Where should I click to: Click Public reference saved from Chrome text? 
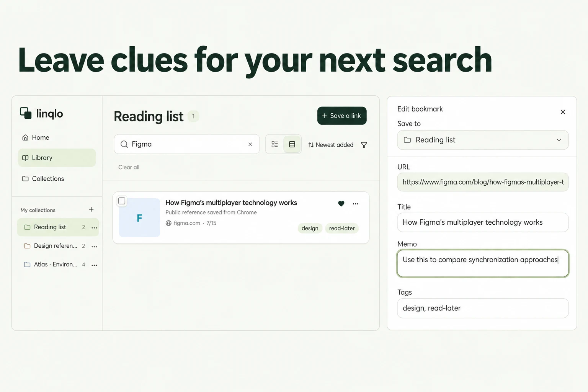[x=211, y=212]
